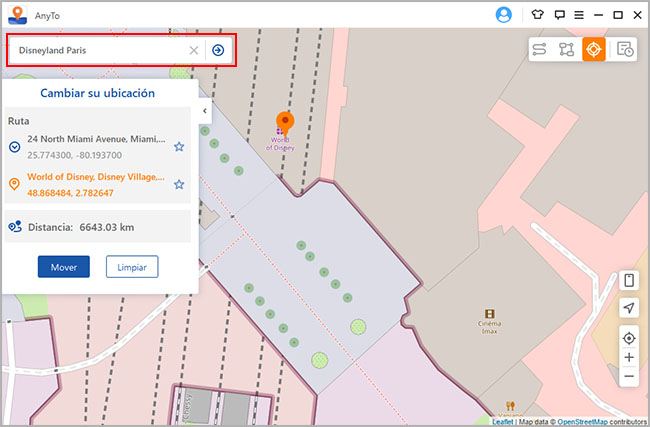Image resolution: width=650 pixels, height=427 pixels.
Task: Click the AnyTo app logo
Action: tap(18, 15)
